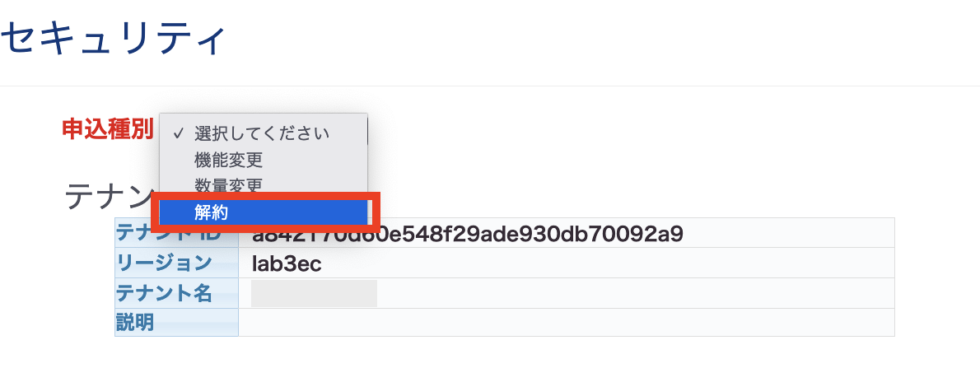980x382 pixels.
Task: Click the 説明 header cell
Action: point(176,323)
